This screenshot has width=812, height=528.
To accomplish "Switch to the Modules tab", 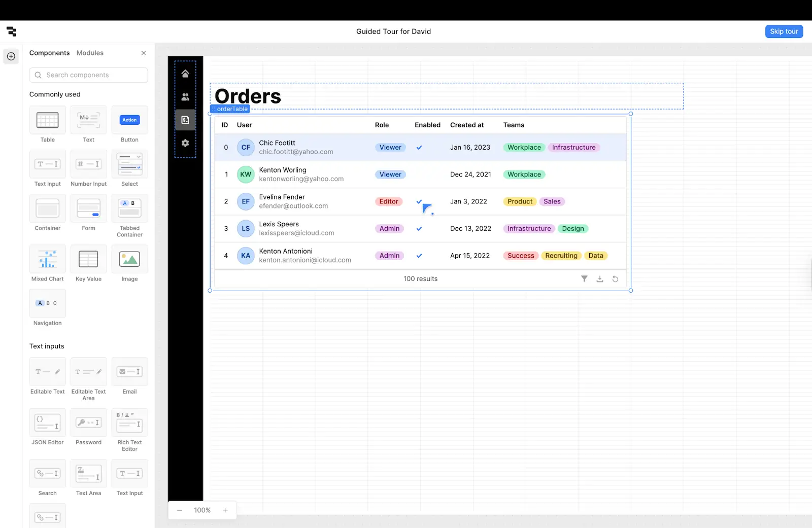I will pyautogui.click(x=90, y=53).
